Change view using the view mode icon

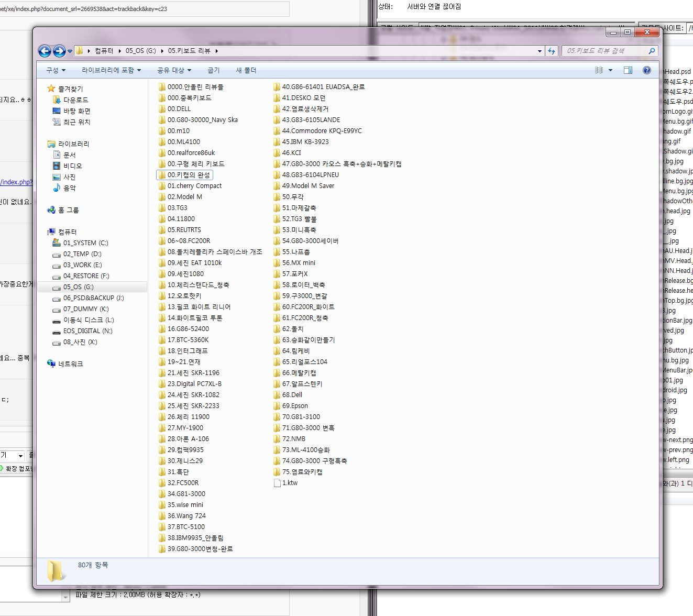[599, 70]
